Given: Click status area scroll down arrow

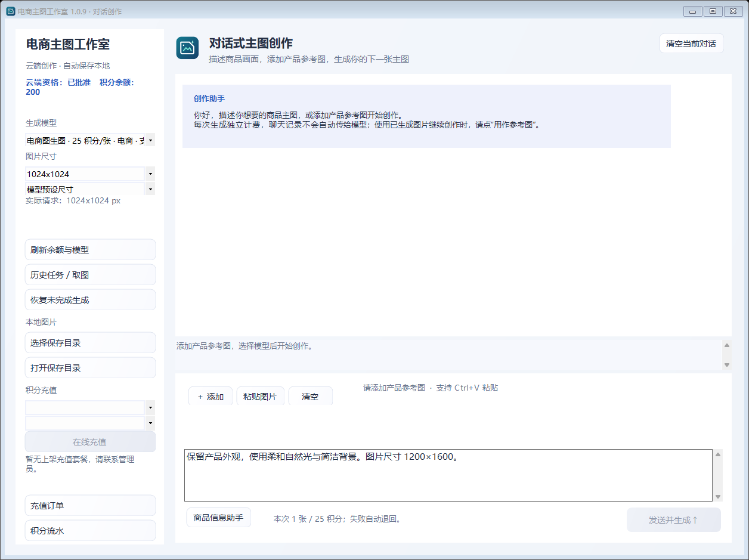Looking at the screenshot, I should 726,364.
